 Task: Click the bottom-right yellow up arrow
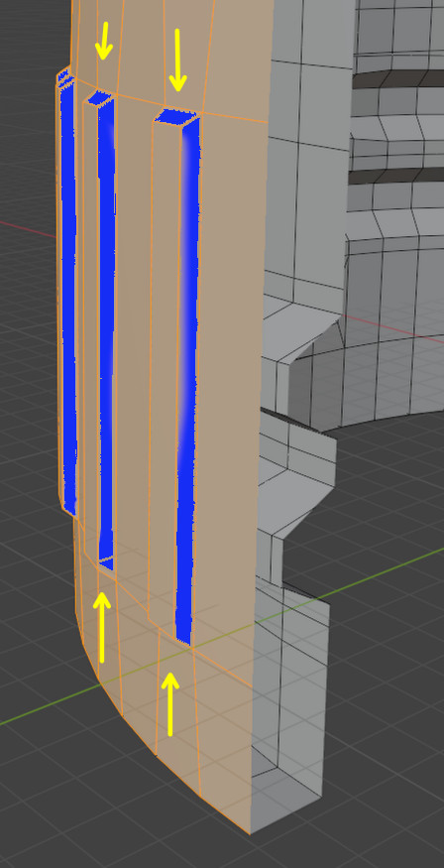[x=170, y=704]
